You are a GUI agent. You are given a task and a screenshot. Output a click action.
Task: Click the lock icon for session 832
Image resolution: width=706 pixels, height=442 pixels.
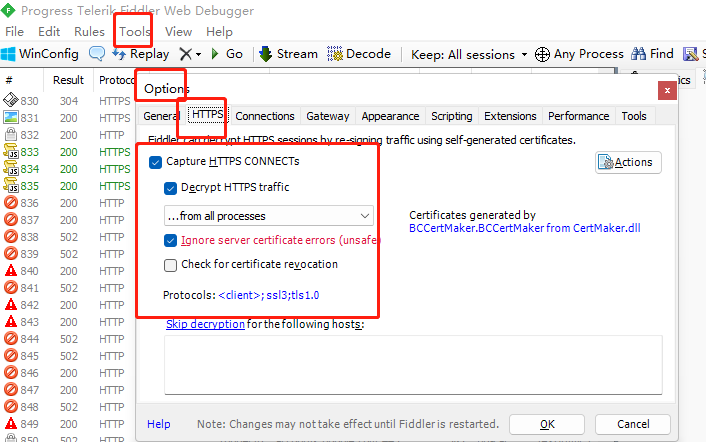pyautogui.click(x=11, y=134)
